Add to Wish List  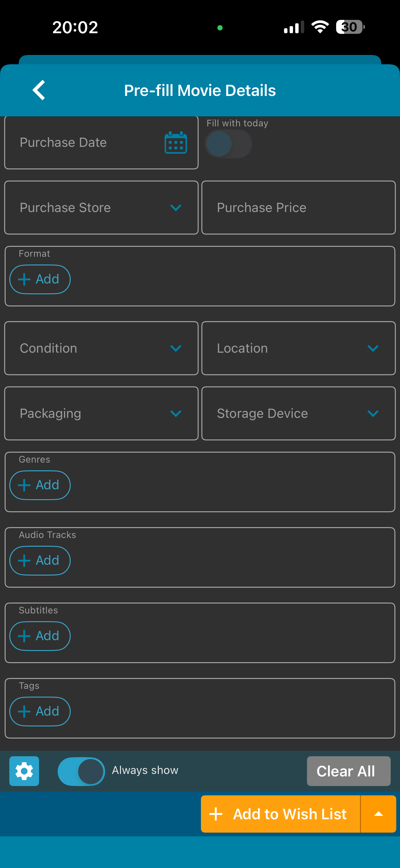[281, 814]
